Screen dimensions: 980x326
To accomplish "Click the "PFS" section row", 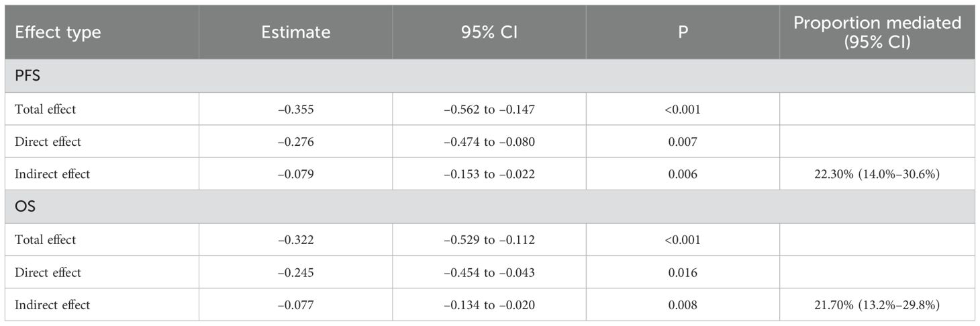I will [x=28, y=77].
